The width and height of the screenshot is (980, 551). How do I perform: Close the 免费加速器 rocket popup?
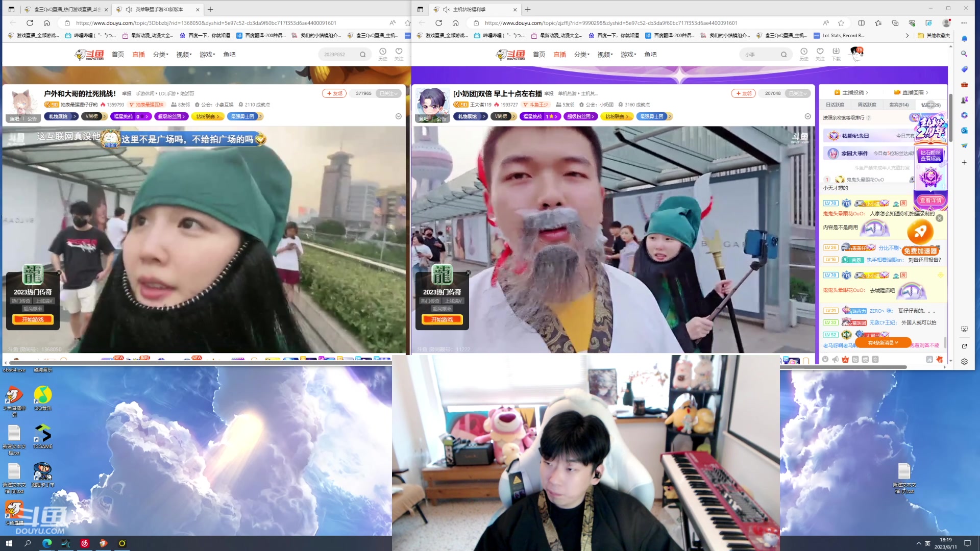pyautogui.click(x=940, y=218)
